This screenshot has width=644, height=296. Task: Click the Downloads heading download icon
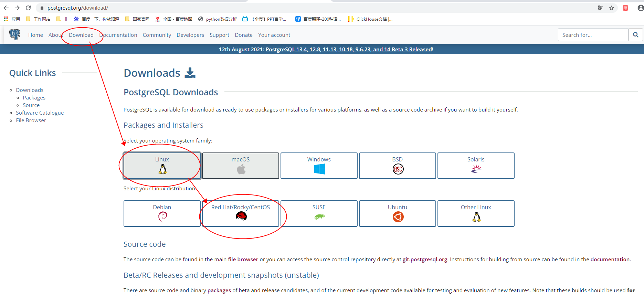190,73
